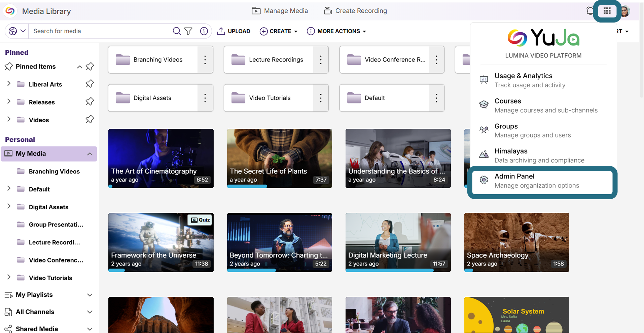Open Create Recording tab
The image size is (644, 333).
[x=355, y=11]
